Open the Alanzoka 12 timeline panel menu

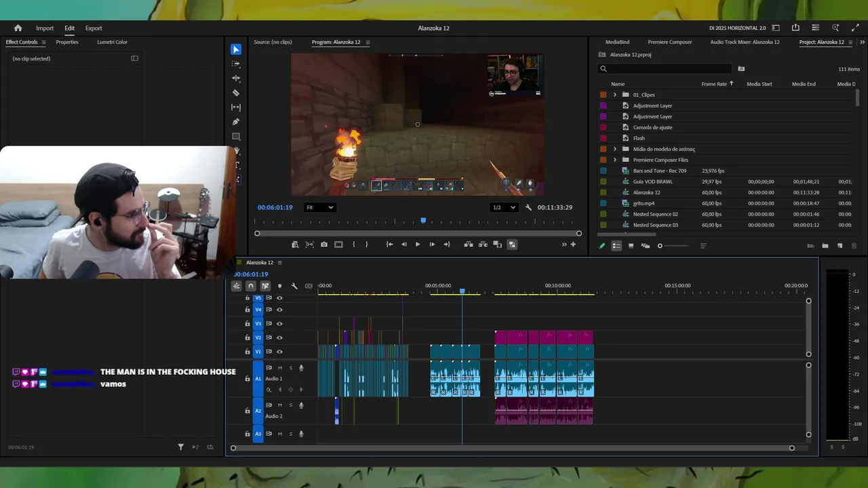point(279,262)
